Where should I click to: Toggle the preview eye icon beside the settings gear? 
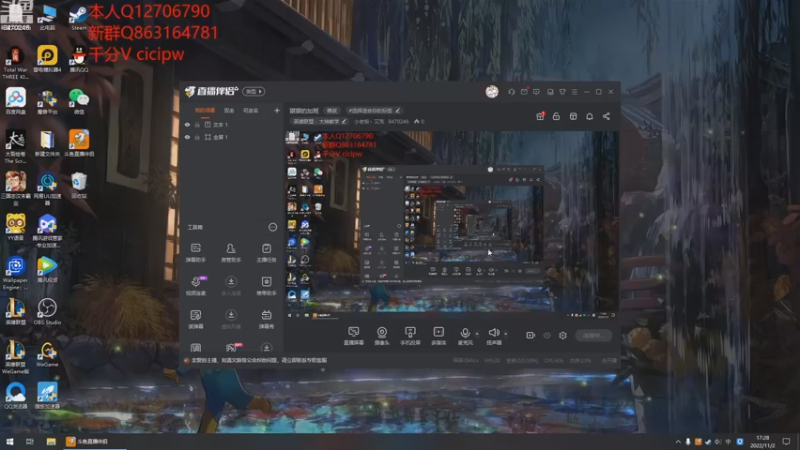547,336
